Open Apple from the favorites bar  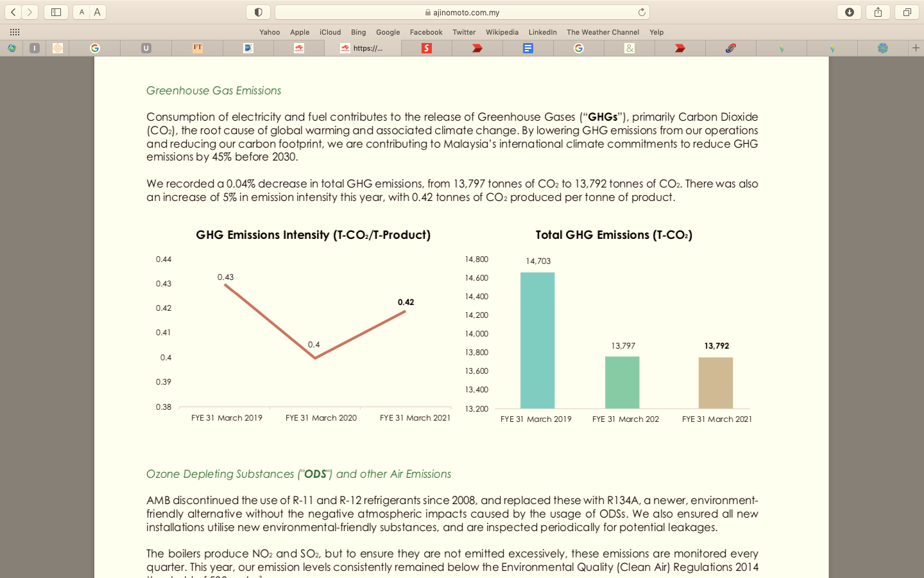point(300,32)
